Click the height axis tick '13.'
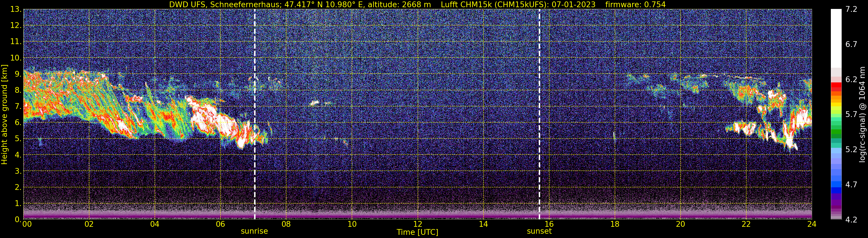The width and height of the screenshot is (868, 238). click(x=16, y=10)
